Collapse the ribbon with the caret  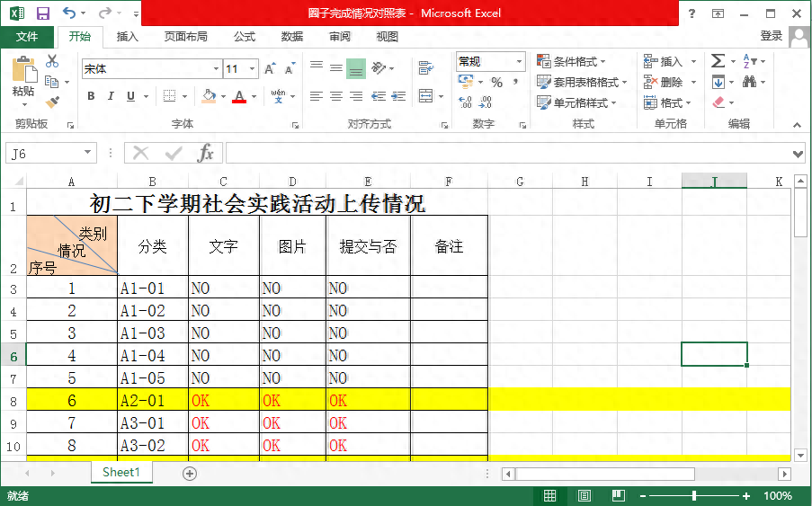pos(797,125)
